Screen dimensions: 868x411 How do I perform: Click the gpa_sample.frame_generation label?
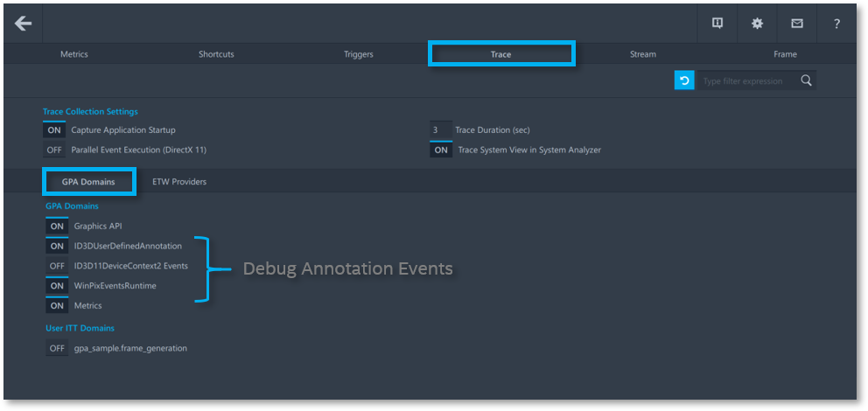(130, 349)
